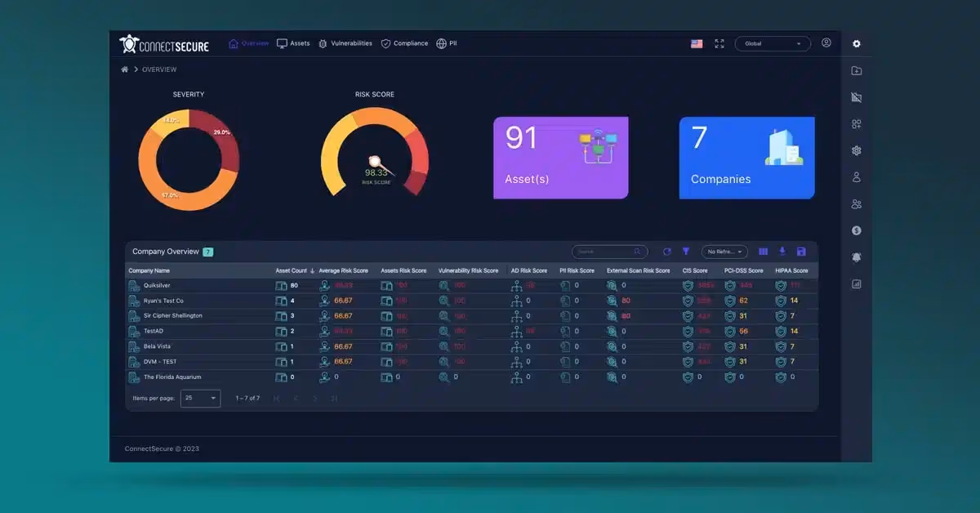Open the Ryan's Test Co row

pos(471,301)
